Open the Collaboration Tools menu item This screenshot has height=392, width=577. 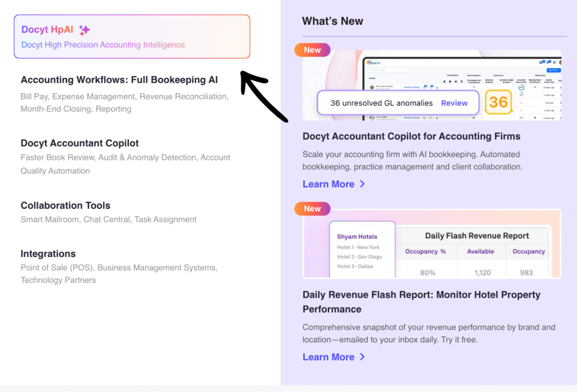click(x=65, y=206)
